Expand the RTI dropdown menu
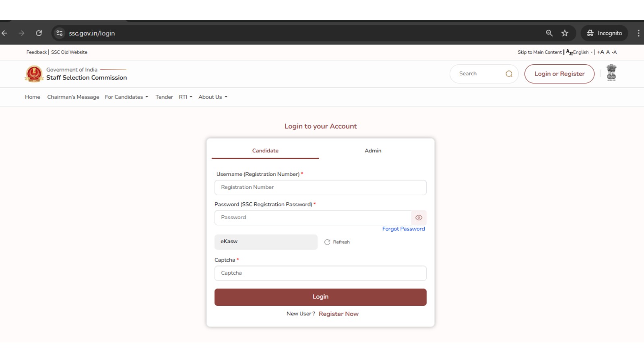Screen dimensions: 644x362 point(186,97)
